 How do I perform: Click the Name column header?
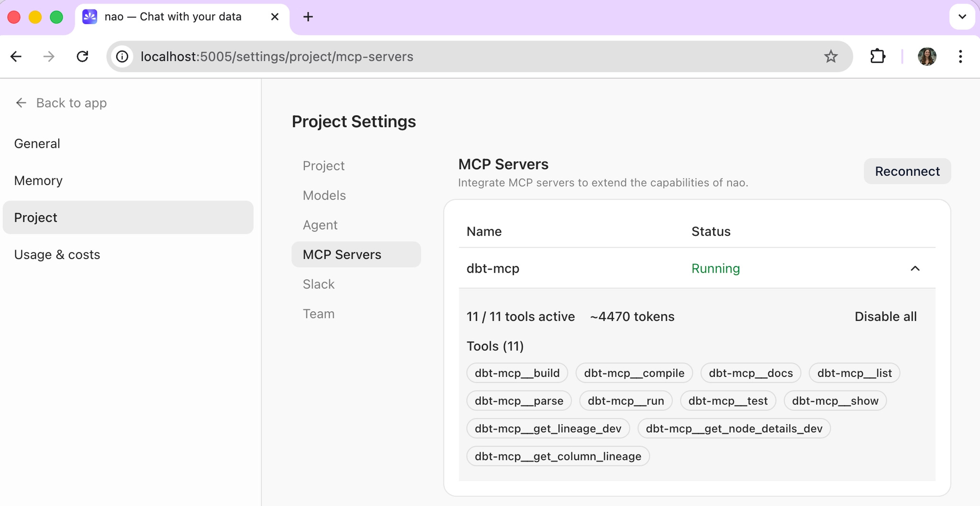(x=484, y=231)
